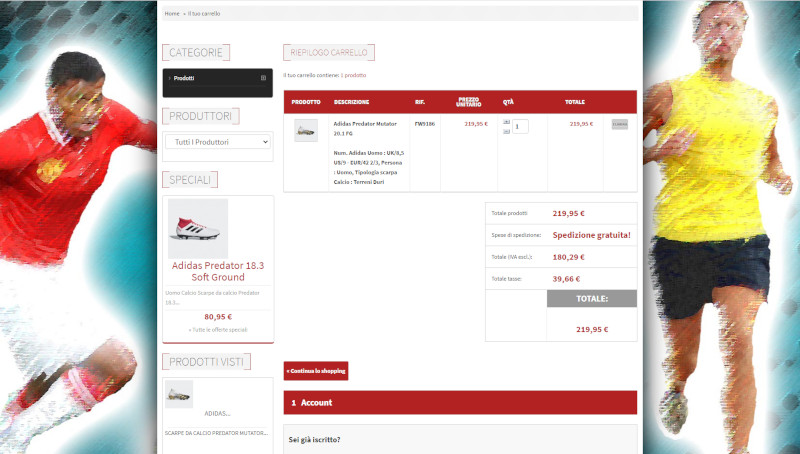800x454 pixels.
Task: Click the 180,29 € IVA excluded value
Action: [x=568, y=257]
